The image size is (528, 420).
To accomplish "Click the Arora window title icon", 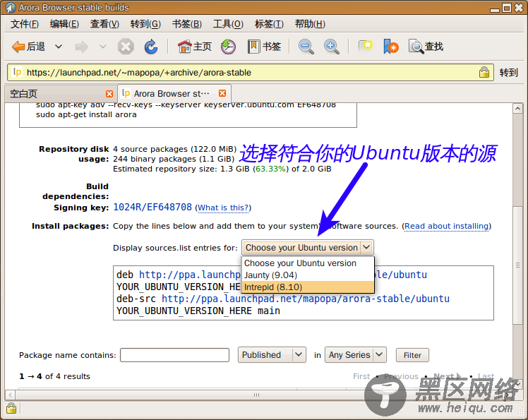I will coord(10,7).
